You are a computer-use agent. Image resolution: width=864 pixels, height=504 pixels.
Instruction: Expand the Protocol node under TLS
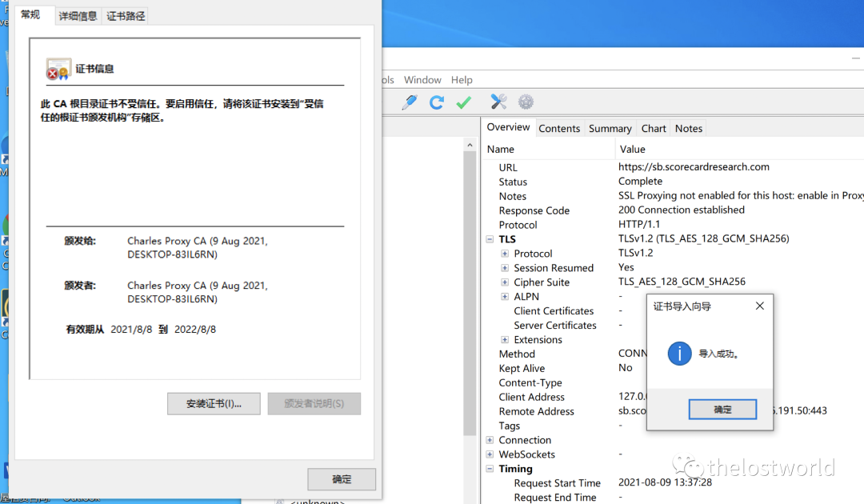tap(504, 254)
